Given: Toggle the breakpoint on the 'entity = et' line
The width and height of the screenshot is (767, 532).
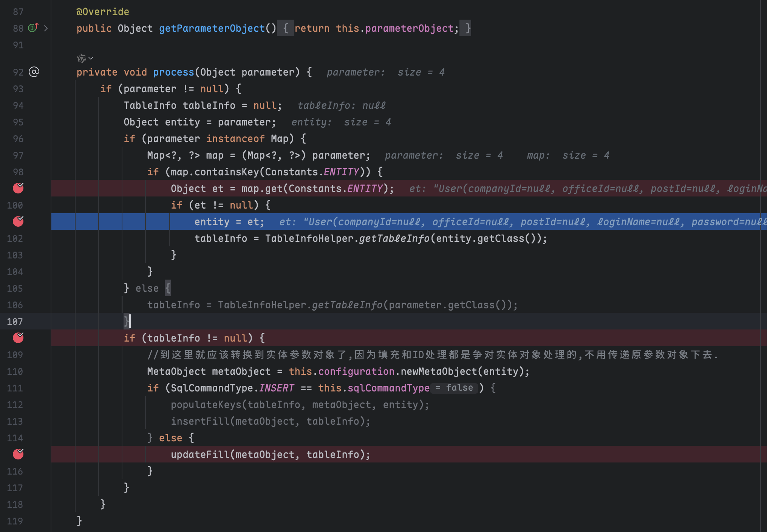Looking at the screenshot, I should pos(18,222).
